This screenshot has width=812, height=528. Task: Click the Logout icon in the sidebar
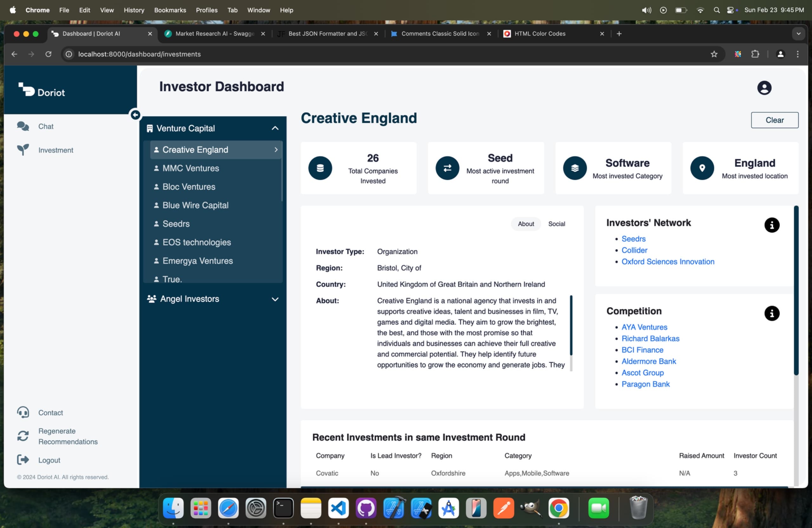pos(23,460)
